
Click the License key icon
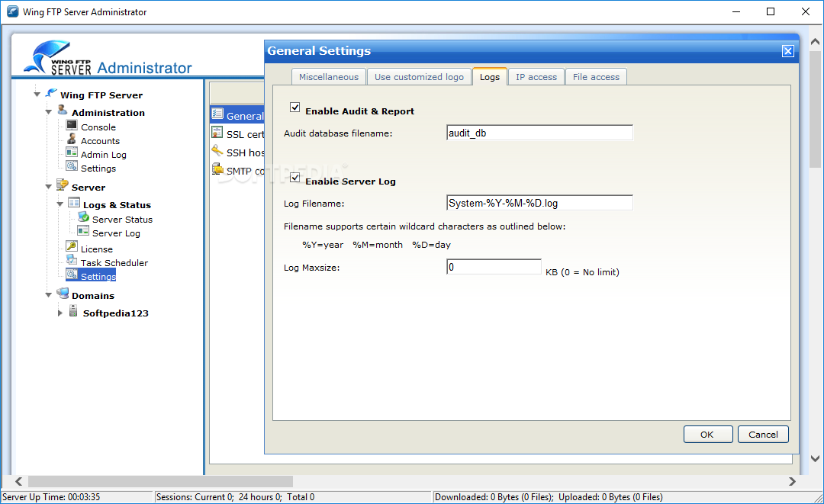72,246
